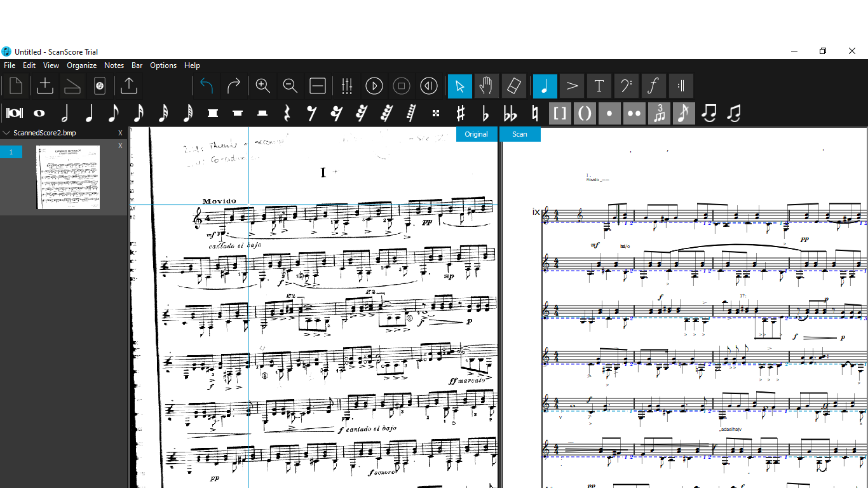Open the Edit menu
The image size is (868, 488).
tap(29, 65)
